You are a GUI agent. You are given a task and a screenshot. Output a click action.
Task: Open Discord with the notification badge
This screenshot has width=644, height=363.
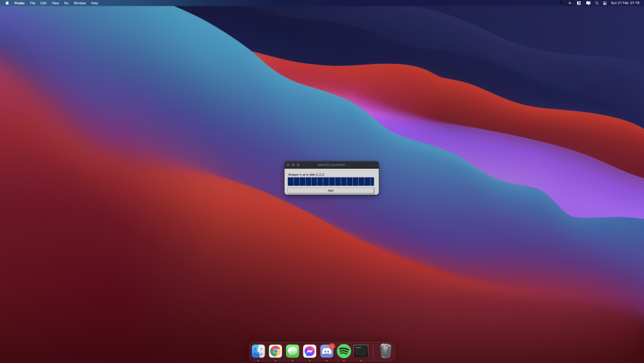(327, 351)
